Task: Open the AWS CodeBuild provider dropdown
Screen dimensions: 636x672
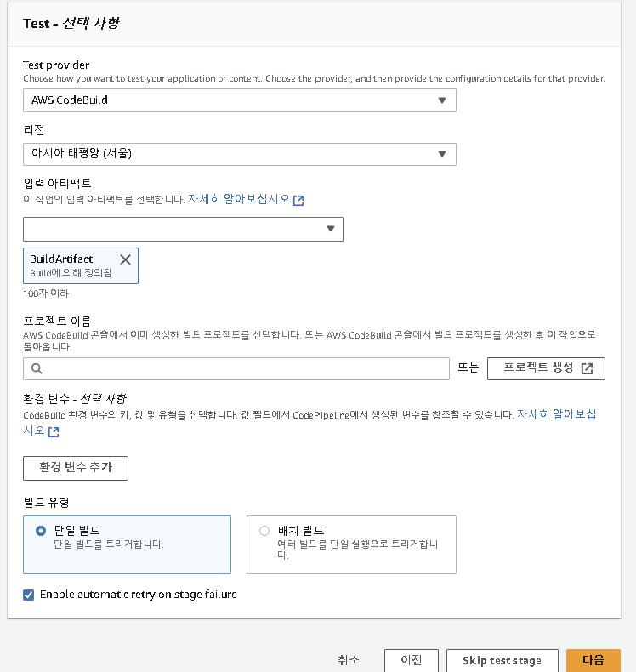Action: 240,100
